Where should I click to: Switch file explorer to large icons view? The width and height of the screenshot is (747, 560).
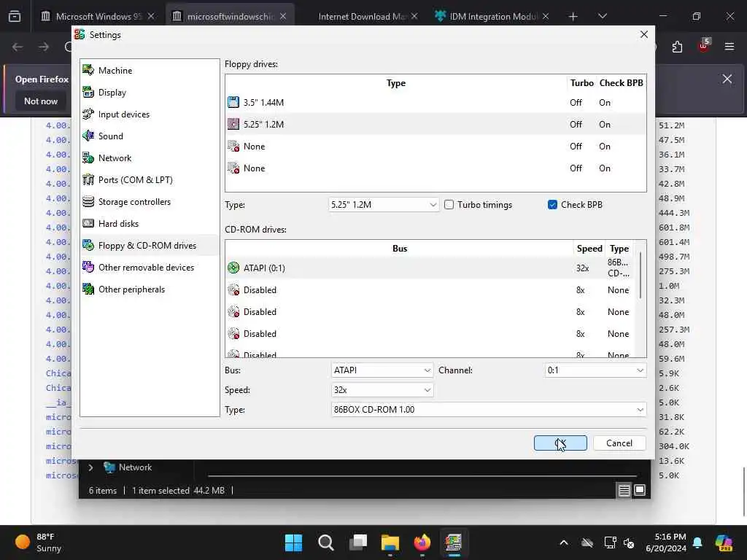click(x=640, y=490)
